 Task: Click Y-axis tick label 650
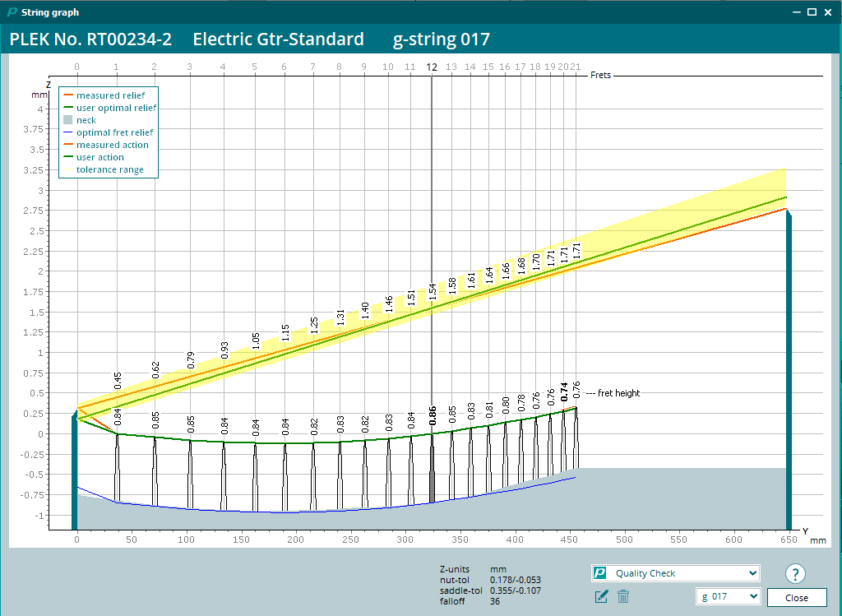pyautogui.click(x=789, y=540)
